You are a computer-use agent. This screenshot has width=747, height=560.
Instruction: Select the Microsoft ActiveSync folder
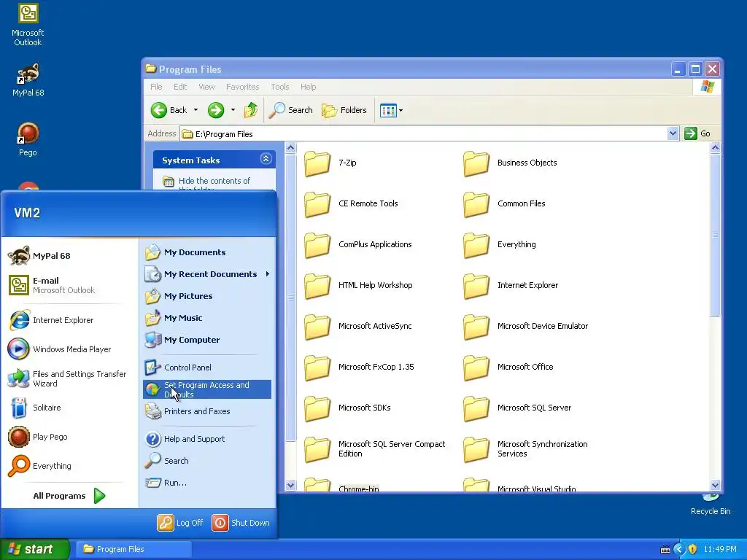click(x=357, y=327)
